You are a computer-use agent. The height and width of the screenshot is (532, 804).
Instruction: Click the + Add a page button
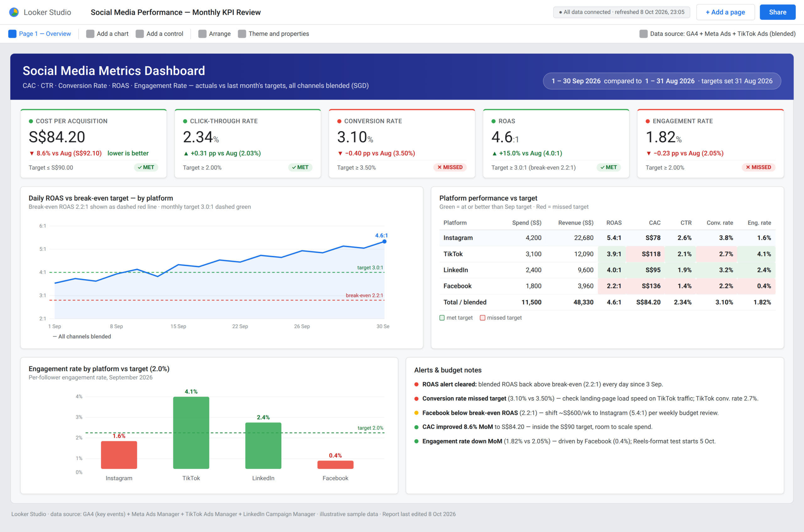pos(725,12)
